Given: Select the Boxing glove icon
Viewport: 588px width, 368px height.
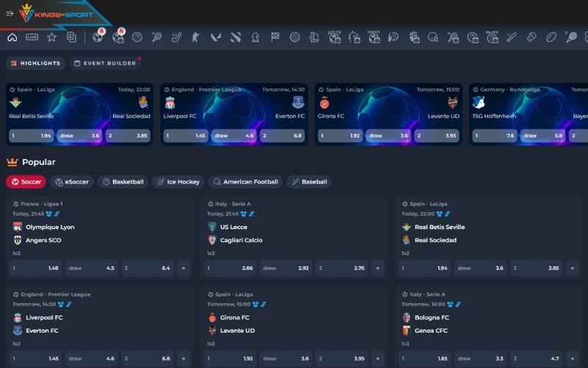Looking at the screenshot, I should (x=531, y=38).
